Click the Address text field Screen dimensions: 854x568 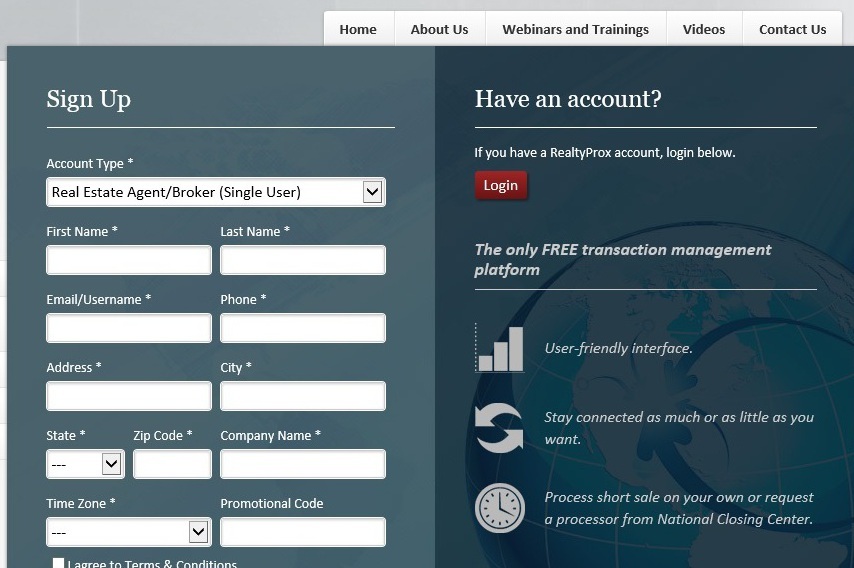[129, 396]
